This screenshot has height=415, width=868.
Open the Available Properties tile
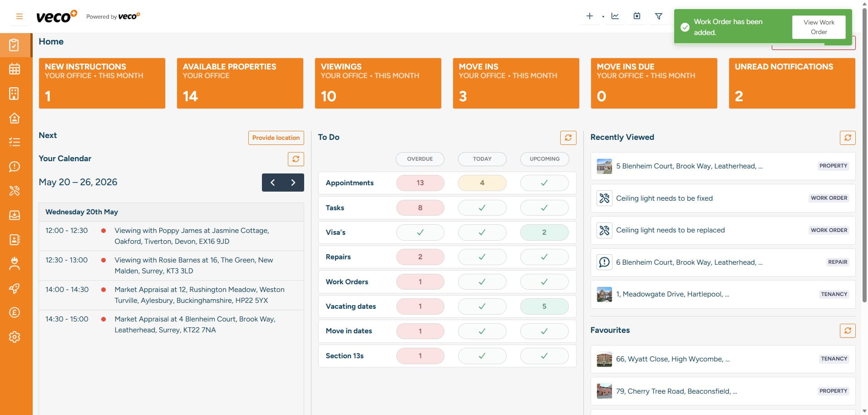(x=240, y=83)
